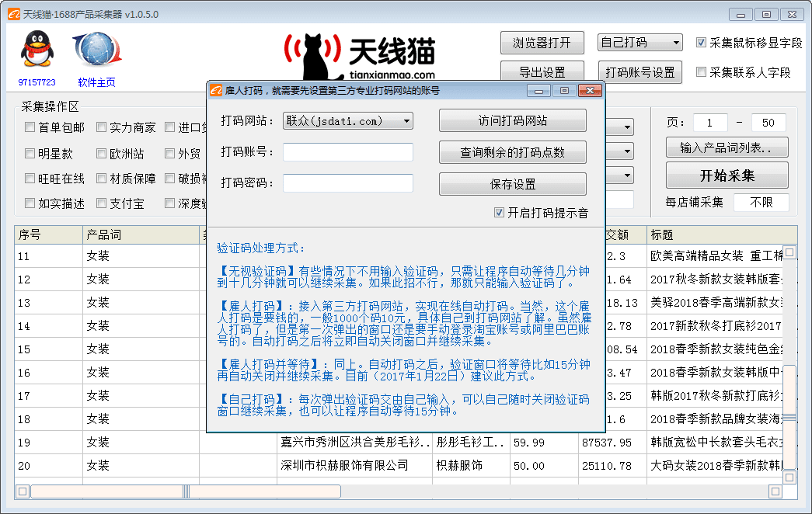Click the 访问打码网站 button
Viewport: 812px width, 514px height.
click(513, 120)
